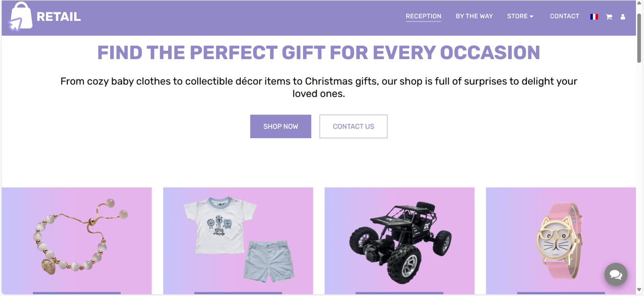Click the Contact Us button
The width and height of the screenshot is (644, 296).
(x=353, y=126)
